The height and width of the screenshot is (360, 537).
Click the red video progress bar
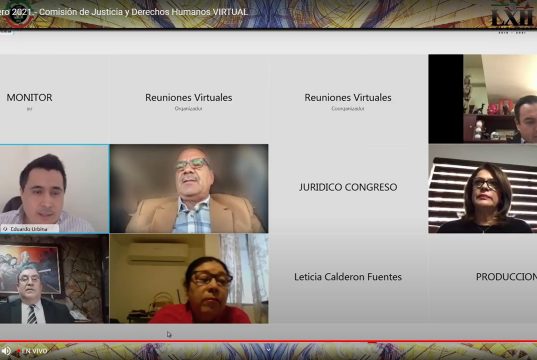point(268,341)
